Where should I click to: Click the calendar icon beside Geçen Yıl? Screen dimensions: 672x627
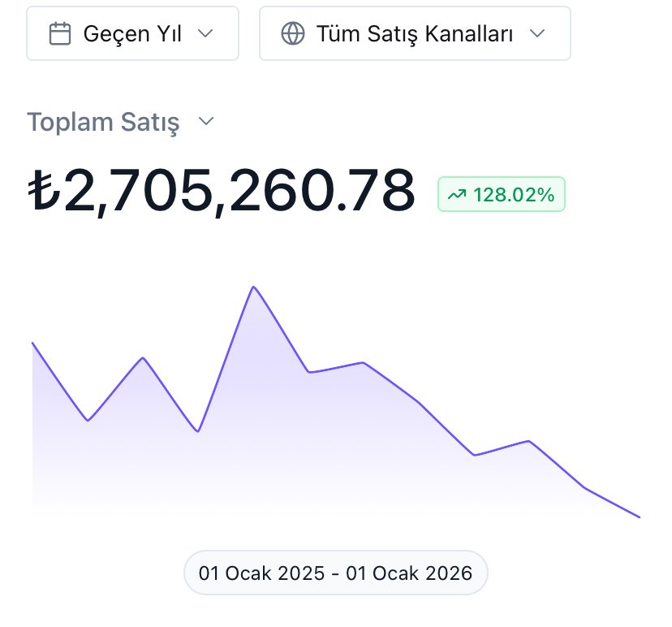60,33
